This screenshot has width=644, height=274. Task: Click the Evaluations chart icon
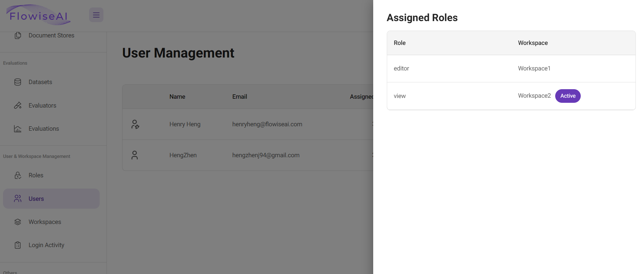18,129
